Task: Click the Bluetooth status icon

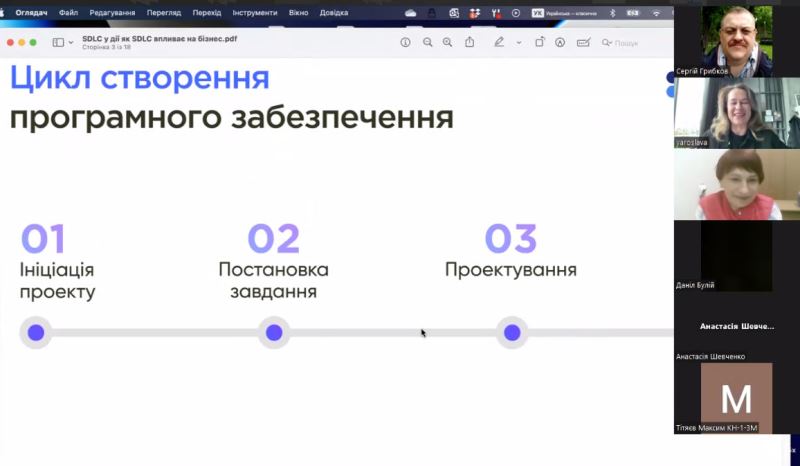Action: coord(613,13)
